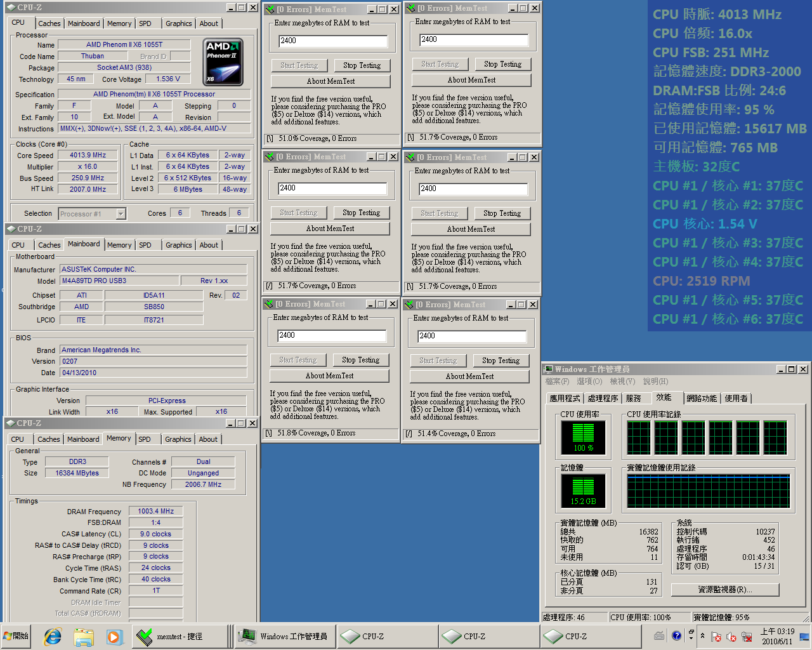Click title bar icon of CPU-Z Mainboard-tab window
The height and width of the screenshot is (650, 812).
pos(11,229)
